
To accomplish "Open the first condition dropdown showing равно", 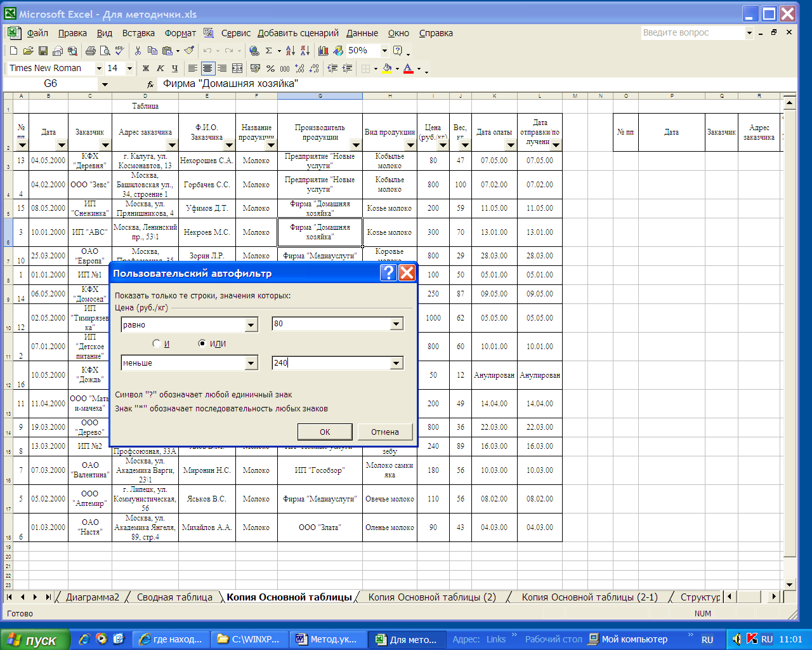I will click(x=251, y=325).
